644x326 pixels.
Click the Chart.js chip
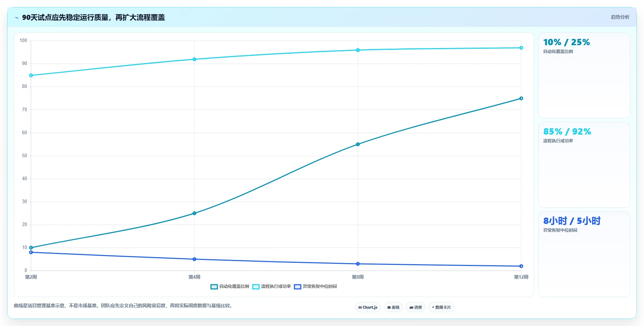[x=368, y=307]
